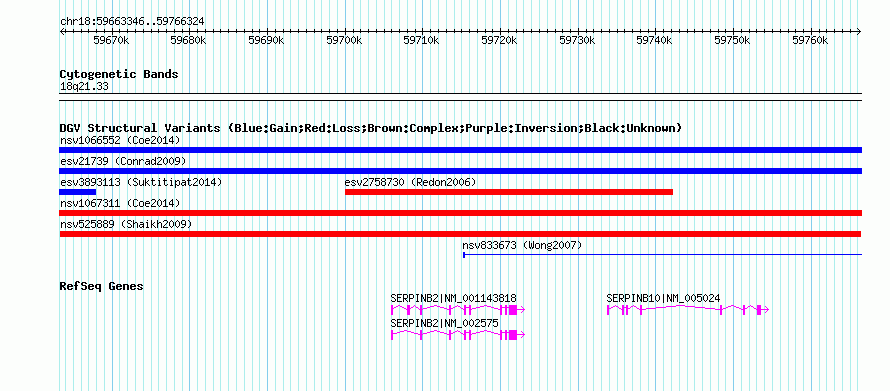Screen dimensions: 890x391
Task: Click the nsv1067311 (Coe2014) red loss bar
Action: pyautogui.click(x=460, y=213)
